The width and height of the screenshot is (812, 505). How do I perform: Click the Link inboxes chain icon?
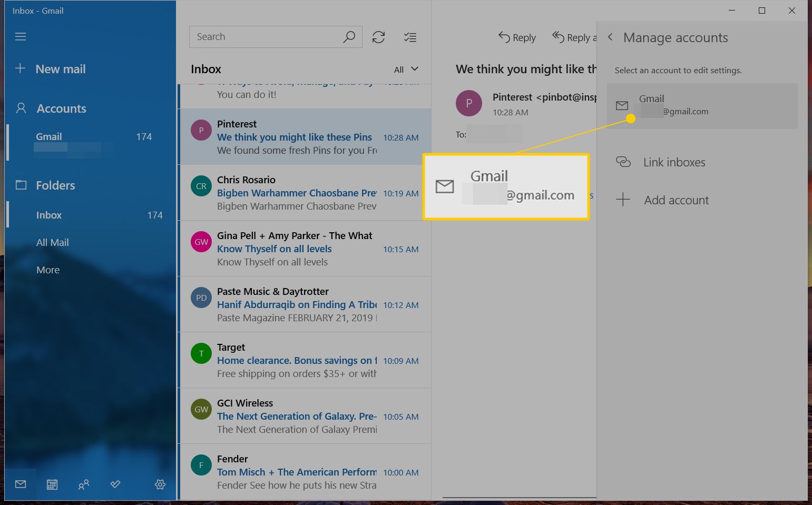623,162
